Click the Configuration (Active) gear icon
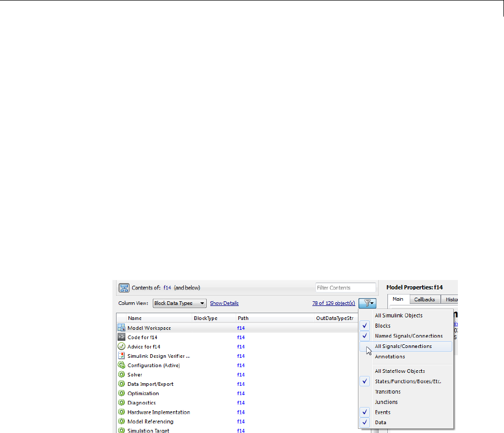This screenshot has width=504, height=433. pos(121,365)
